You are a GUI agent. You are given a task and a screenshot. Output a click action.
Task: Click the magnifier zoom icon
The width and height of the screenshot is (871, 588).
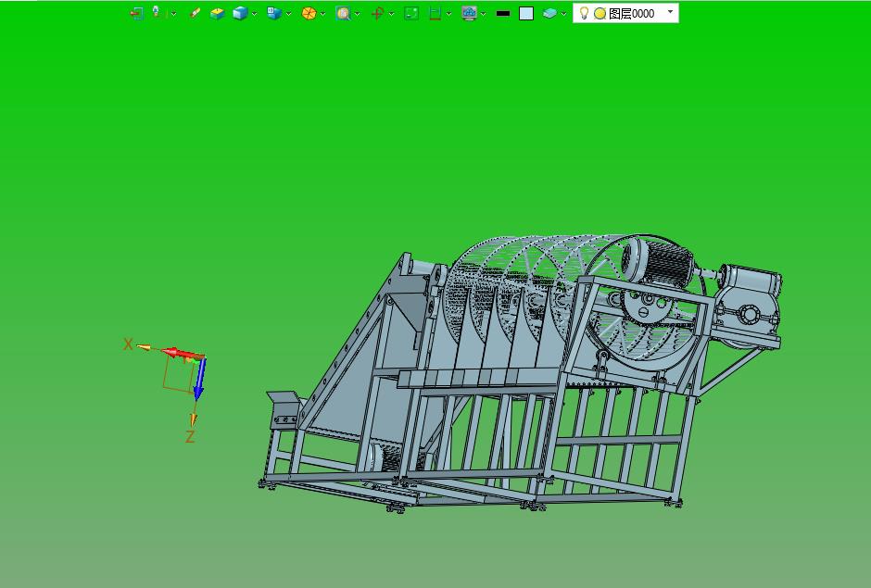[343, 13]
